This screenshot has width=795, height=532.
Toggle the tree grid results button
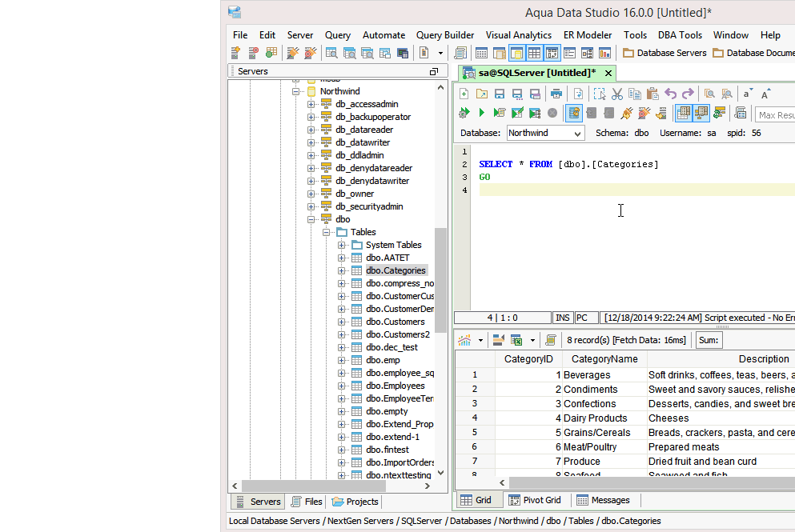(x=701, y=113)
